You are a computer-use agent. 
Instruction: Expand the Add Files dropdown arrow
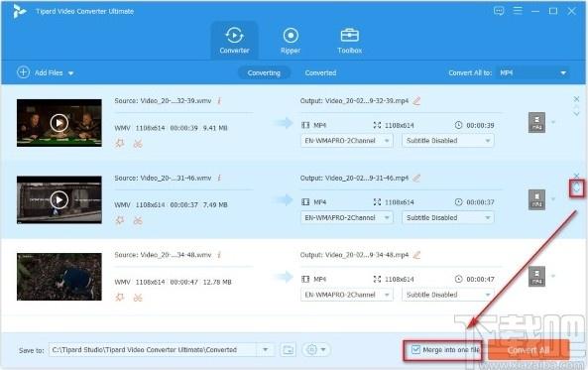tap(70, 73)
